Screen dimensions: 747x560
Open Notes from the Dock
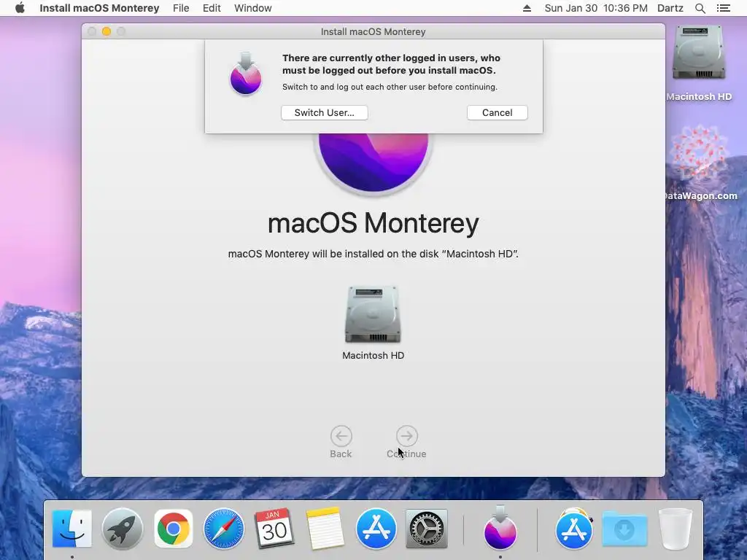point(325,529)
